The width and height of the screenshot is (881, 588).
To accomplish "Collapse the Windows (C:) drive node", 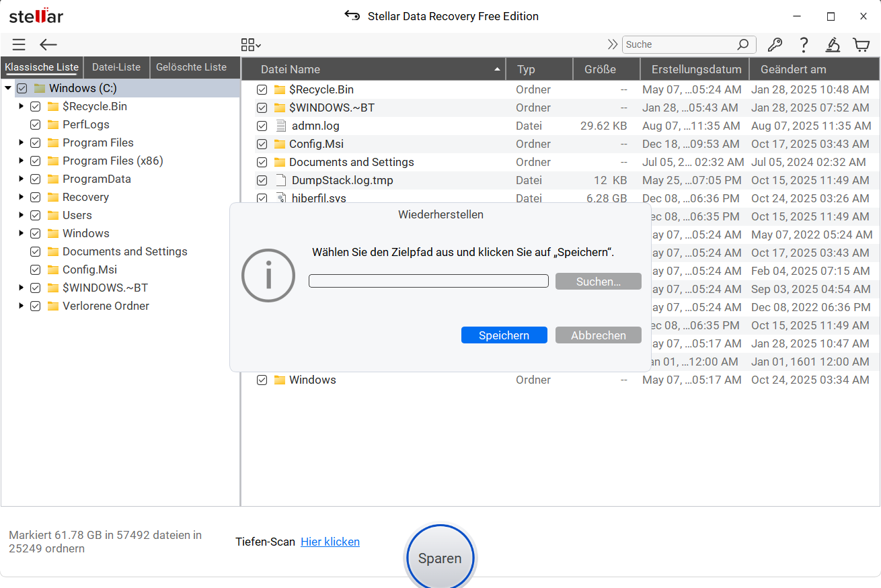I will (x=8, y=89).
